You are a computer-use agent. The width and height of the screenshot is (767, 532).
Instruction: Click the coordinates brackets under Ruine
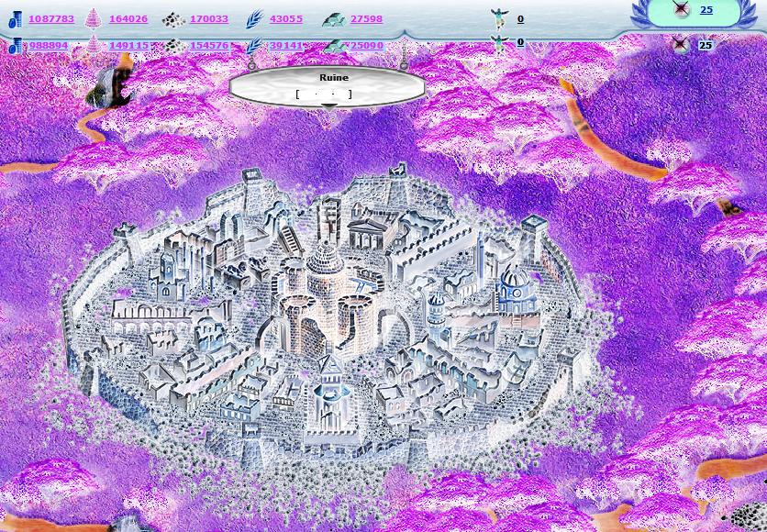[x=324, y=94]
